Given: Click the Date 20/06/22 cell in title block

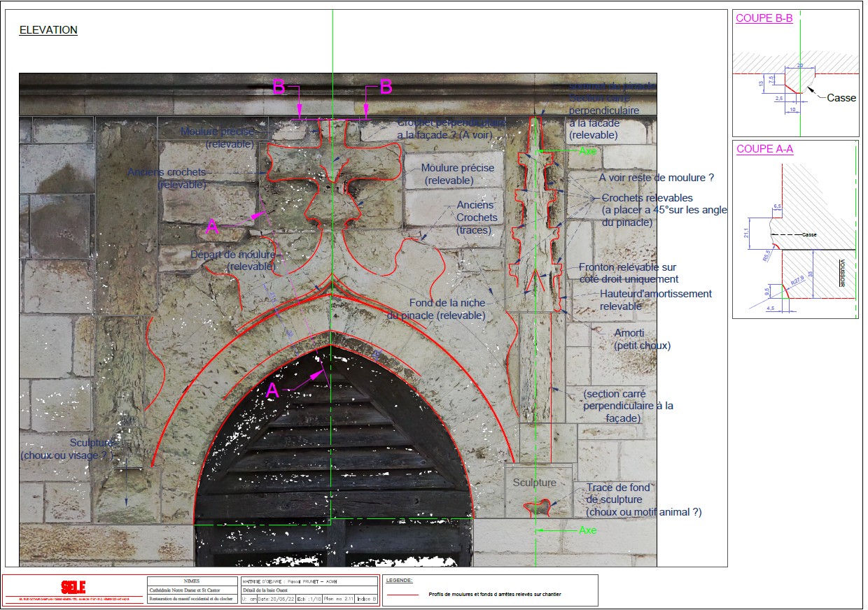Looking at the screenshot, I should (276, 599).
